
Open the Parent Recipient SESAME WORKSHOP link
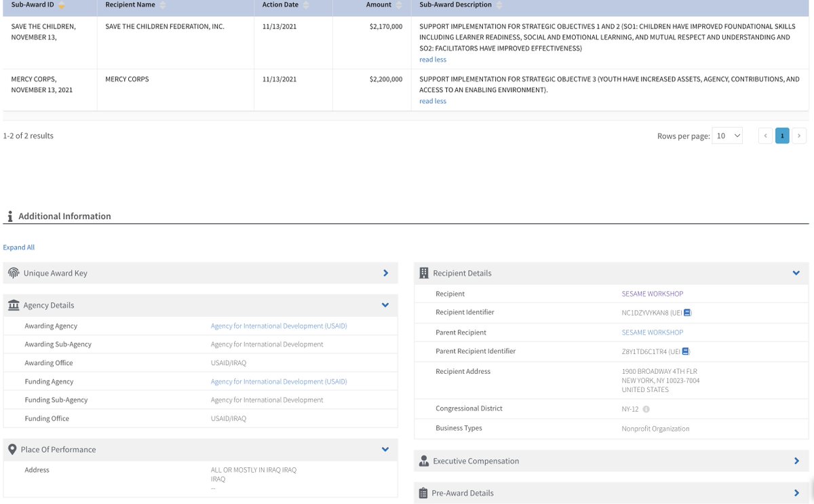(x=653, y=332)
